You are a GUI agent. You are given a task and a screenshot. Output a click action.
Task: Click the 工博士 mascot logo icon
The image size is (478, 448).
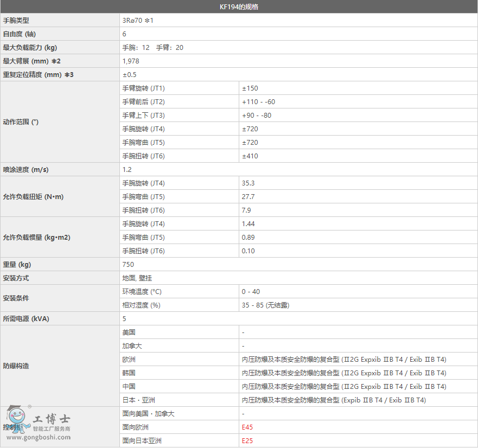[x=17, y=419]
